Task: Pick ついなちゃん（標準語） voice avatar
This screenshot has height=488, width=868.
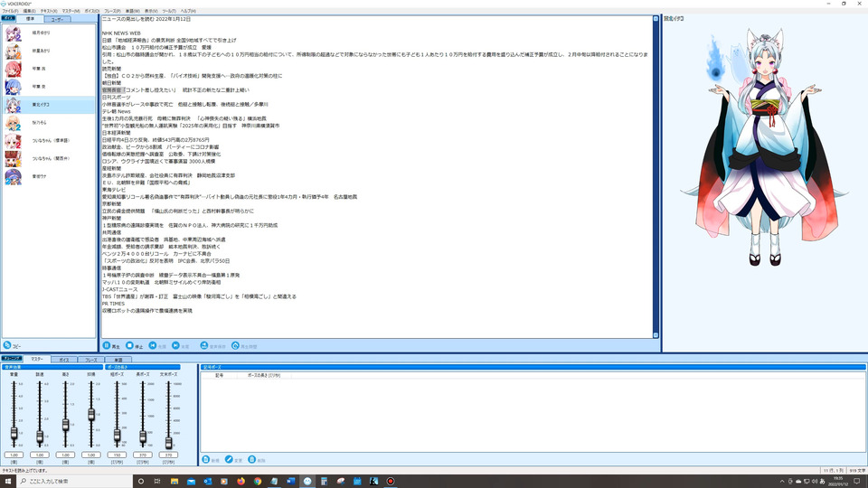Action: 14,141
